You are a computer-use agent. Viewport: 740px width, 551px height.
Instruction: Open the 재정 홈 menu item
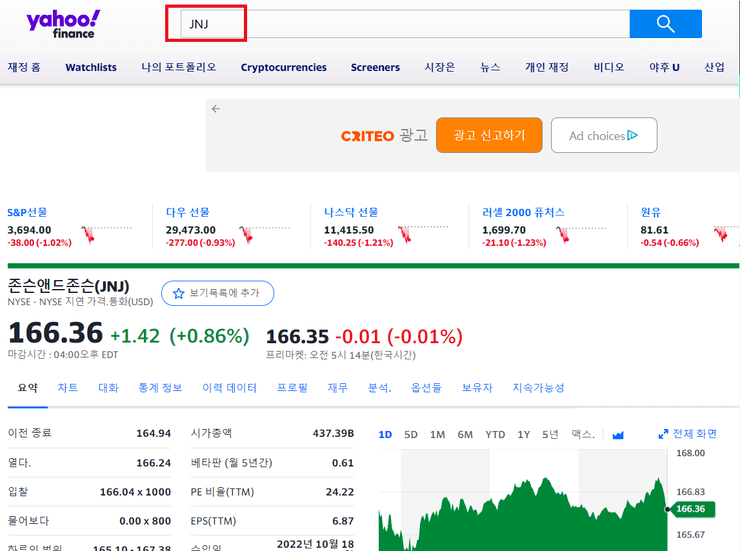point(24,67)
